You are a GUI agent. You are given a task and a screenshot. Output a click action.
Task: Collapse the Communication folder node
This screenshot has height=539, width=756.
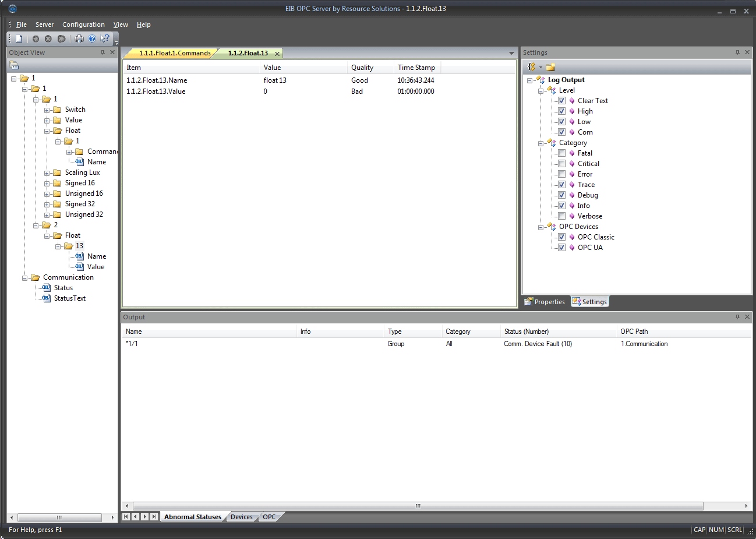click(25, 278)
